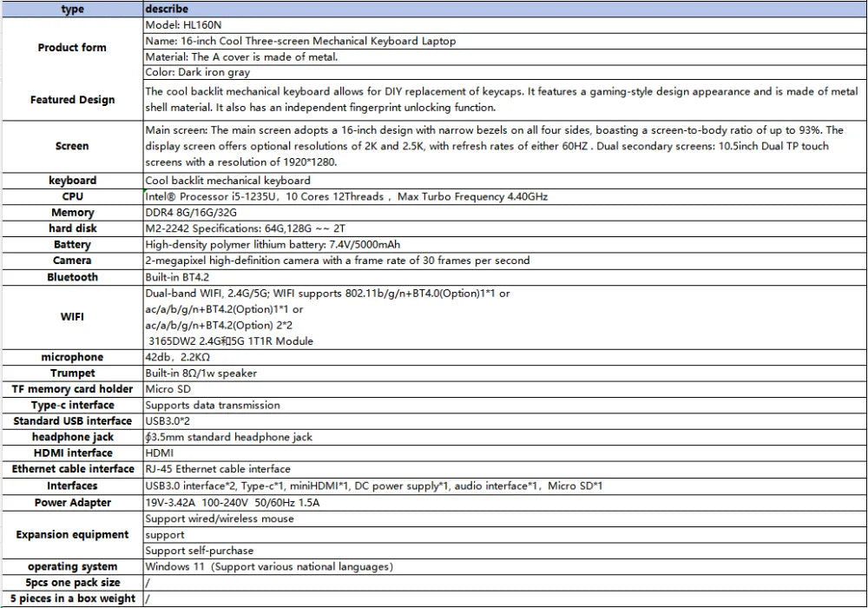Select the 'Product form' label cell
Viewport: 868px width, 608px height.
[x=73, y=48]
